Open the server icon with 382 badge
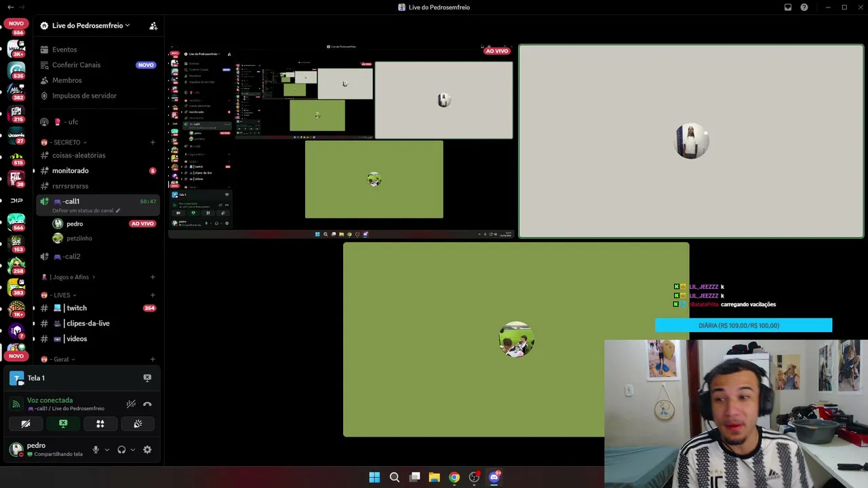868x488 pixels. [x=16, y=91]
